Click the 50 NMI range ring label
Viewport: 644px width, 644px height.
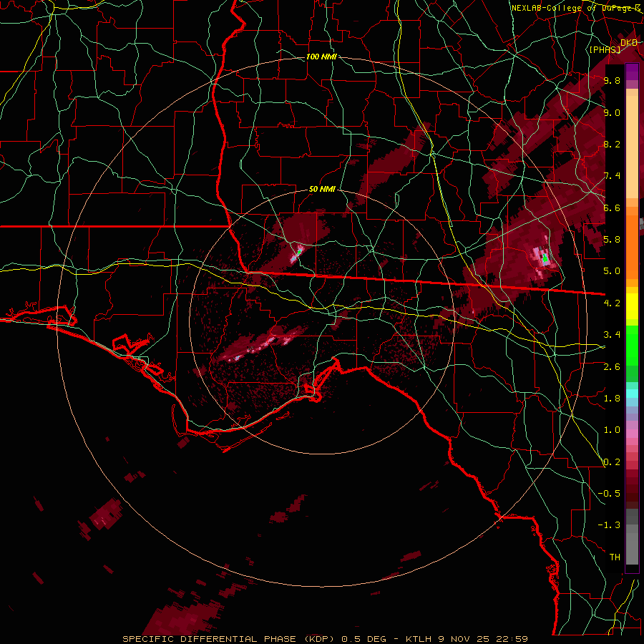322,190
